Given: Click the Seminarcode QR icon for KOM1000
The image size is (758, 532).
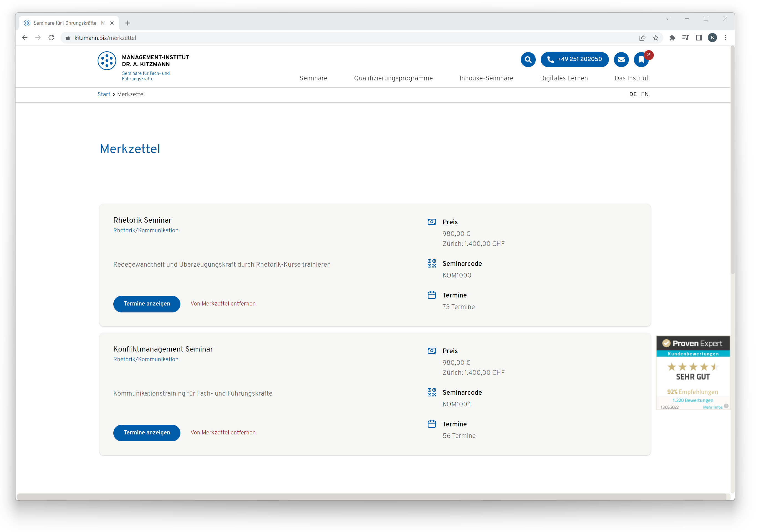Looking at the screenshot, I should tap(432, 264).
